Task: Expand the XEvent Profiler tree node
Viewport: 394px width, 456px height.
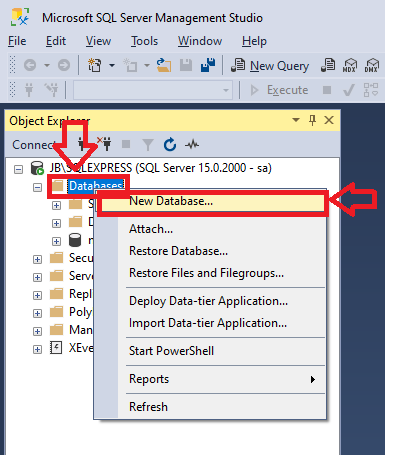Action: (x=37, y=349)
